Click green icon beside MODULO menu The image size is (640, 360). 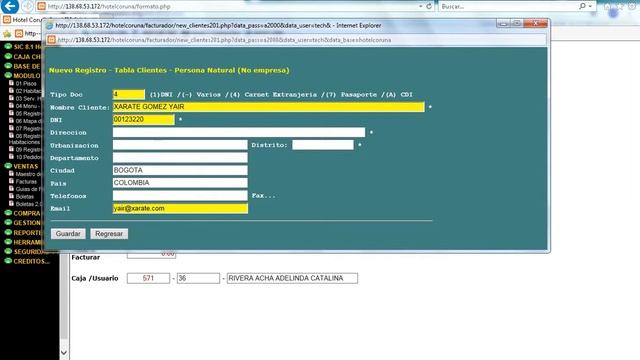point(8,75)
